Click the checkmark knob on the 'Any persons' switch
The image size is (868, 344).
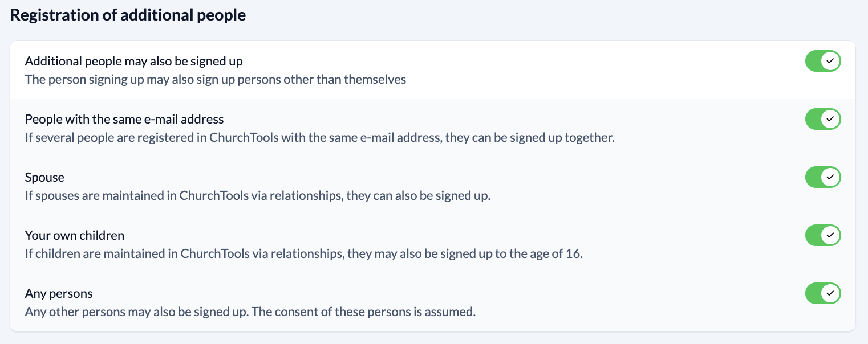click(830, 293)
